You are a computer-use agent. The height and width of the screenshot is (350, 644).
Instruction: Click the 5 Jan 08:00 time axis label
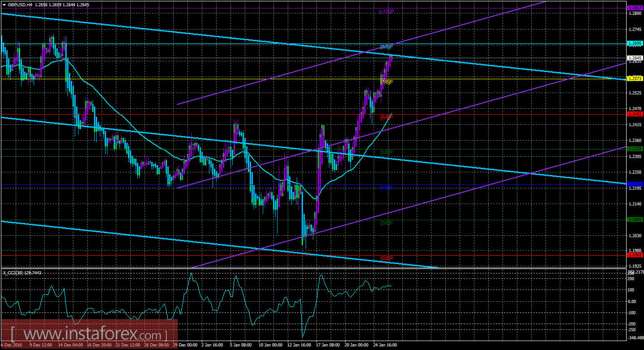pyautogui.click(x=242, y=345)
